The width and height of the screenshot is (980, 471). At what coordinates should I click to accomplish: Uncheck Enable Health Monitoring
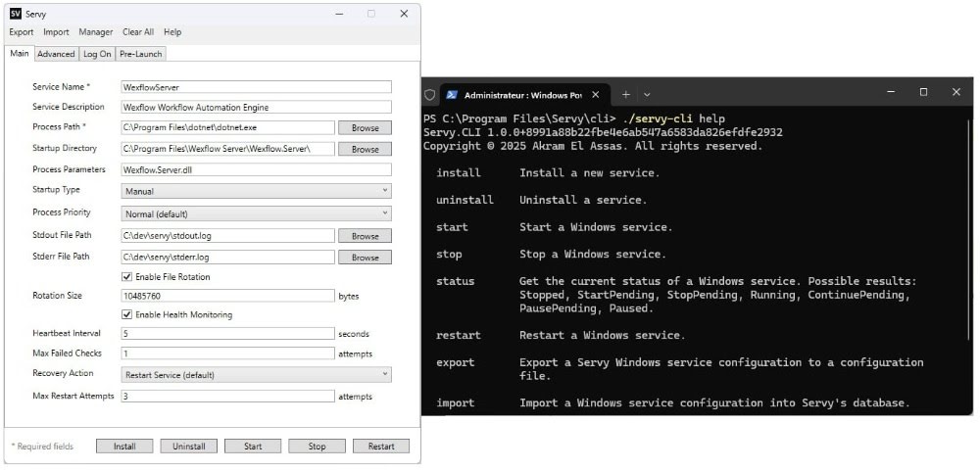point(127,314)
